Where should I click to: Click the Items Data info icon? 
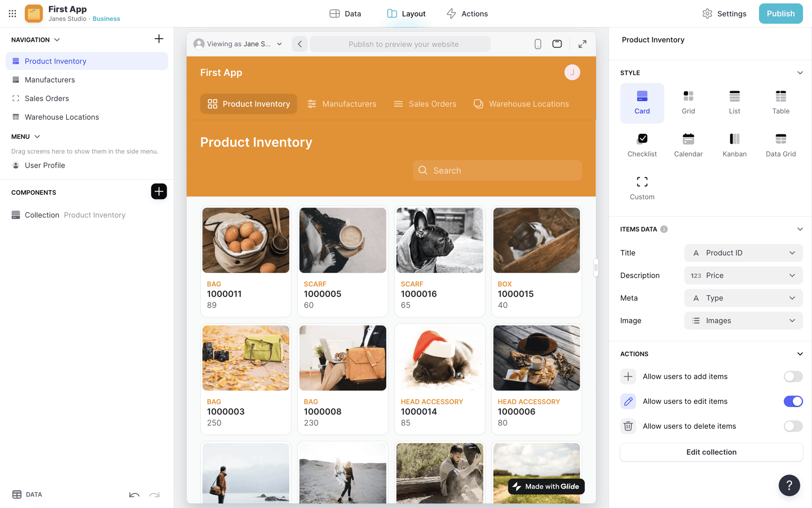tap(664, 229)
